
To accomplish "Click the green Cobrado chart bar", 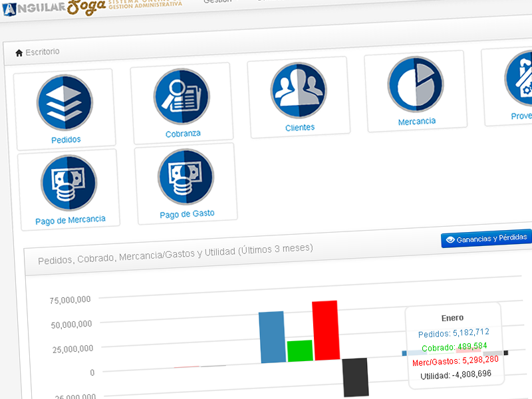I will [299, 350].
